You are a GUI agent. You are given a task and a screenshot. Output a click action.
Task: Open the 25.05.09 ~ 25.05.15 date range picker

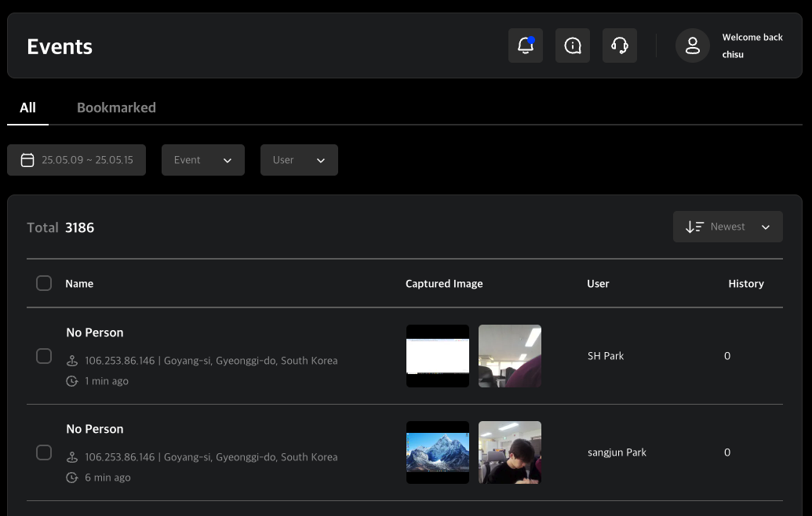pyautogui.click(x=87, y=160)
